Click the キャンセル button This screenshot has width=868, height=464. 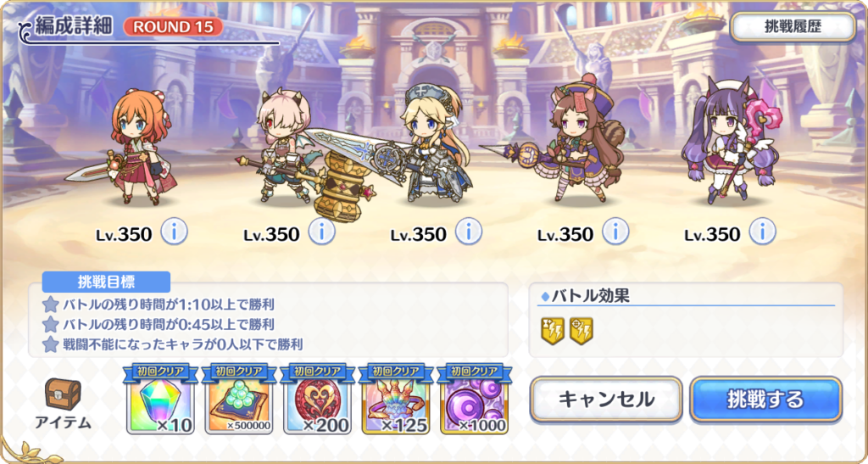coord(606,400)
